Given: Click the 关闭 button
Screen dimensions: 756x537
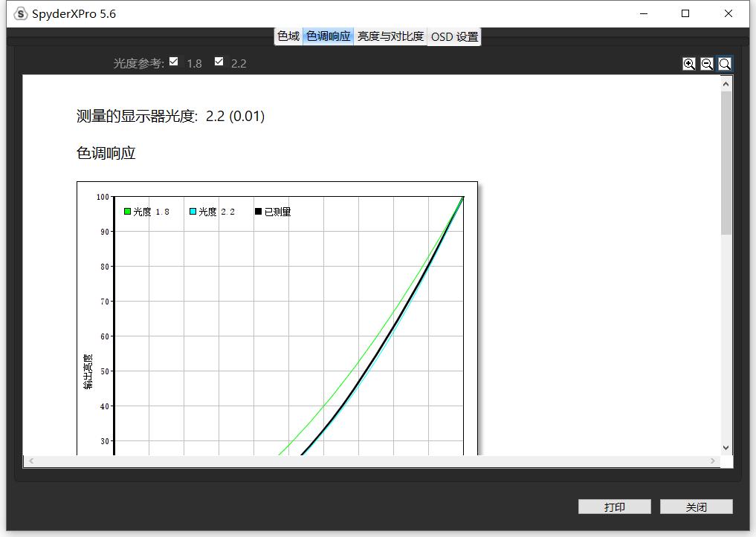Looking at the screenshot, I should click(696, 507).
